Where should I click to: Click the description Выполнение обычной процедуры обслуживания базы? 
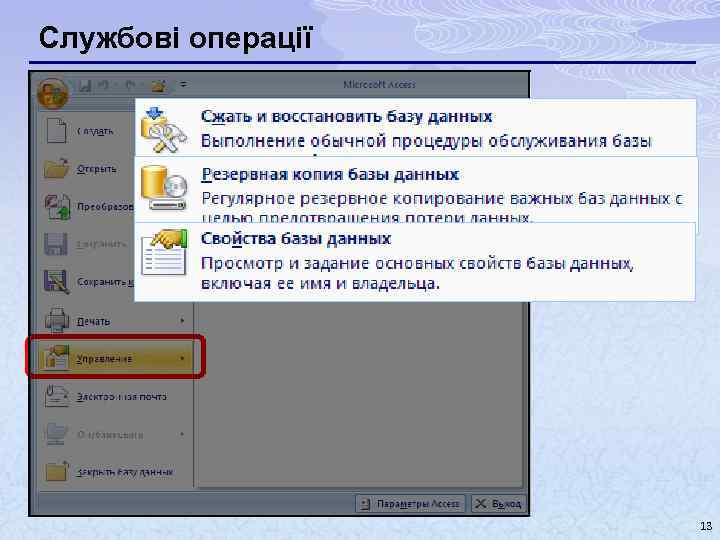(x=426, y=141)
